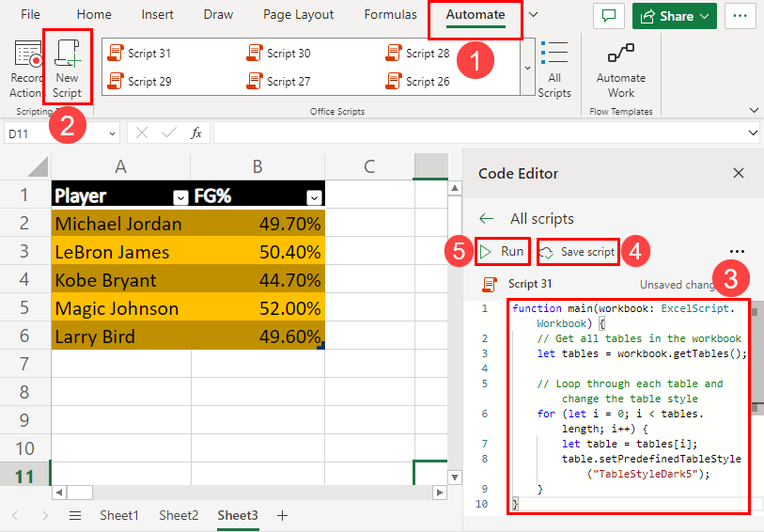Select the Larry Bird cell
Image resolution: width=764 pixels, height=532 pixels.
[121, 336]
